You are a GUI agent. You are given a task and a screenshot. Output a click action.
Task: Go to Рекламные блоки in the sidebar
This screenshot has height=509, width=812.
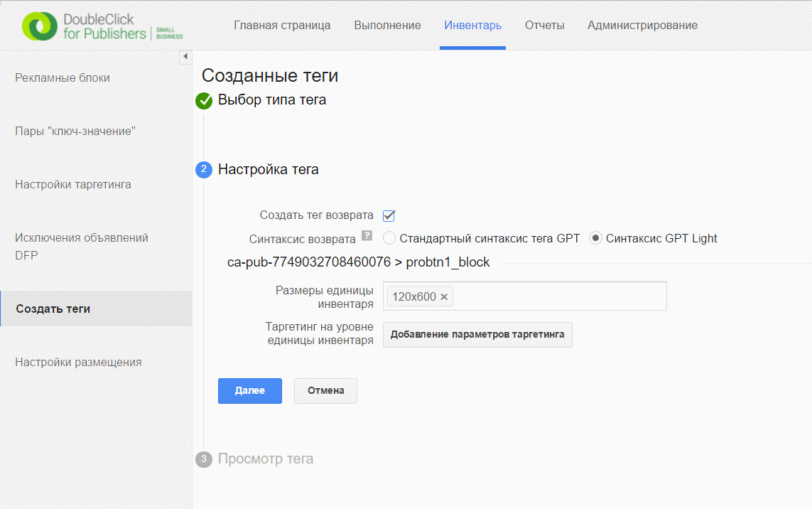(x=62, y=77)
